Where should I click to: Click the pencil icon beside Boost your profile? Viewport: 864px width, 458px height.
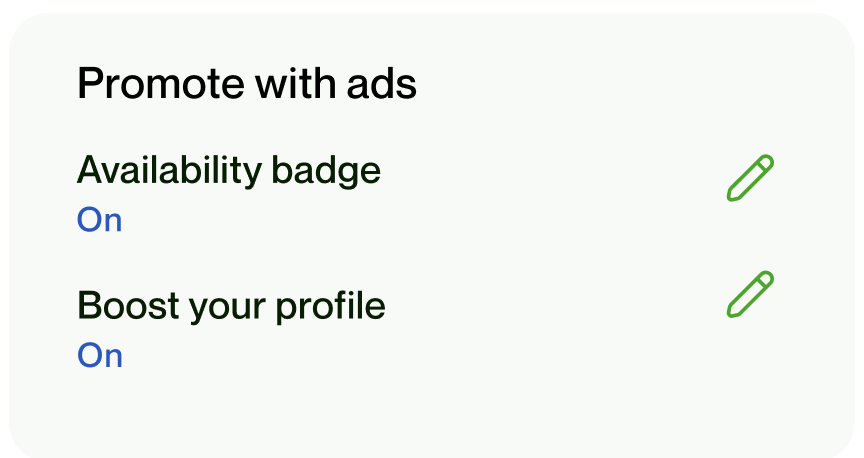coord(750,294)
